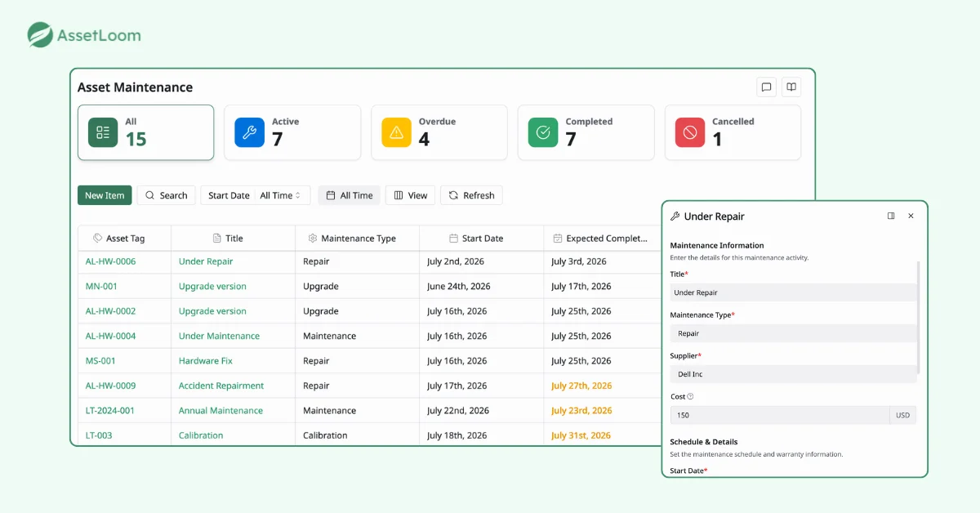Open the MN-001 row Upgrade version link

[x=212, y=287]
